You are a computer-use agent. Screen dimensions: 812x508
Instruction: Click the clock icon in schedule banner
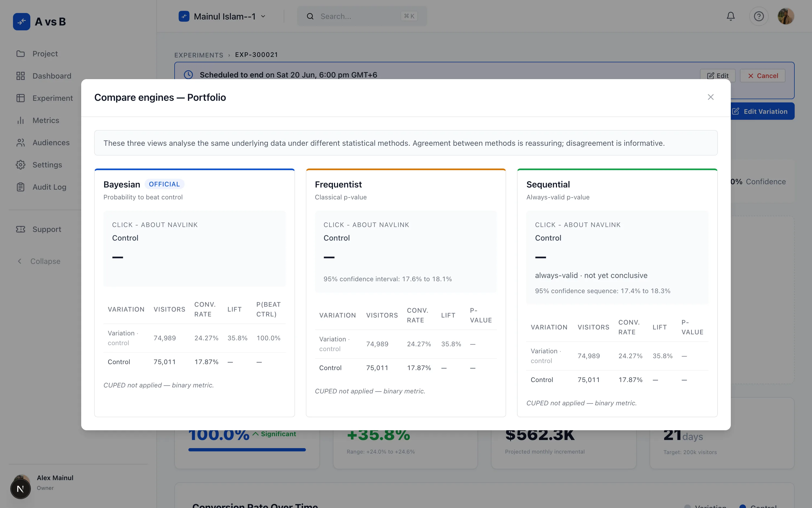(188, 75)
